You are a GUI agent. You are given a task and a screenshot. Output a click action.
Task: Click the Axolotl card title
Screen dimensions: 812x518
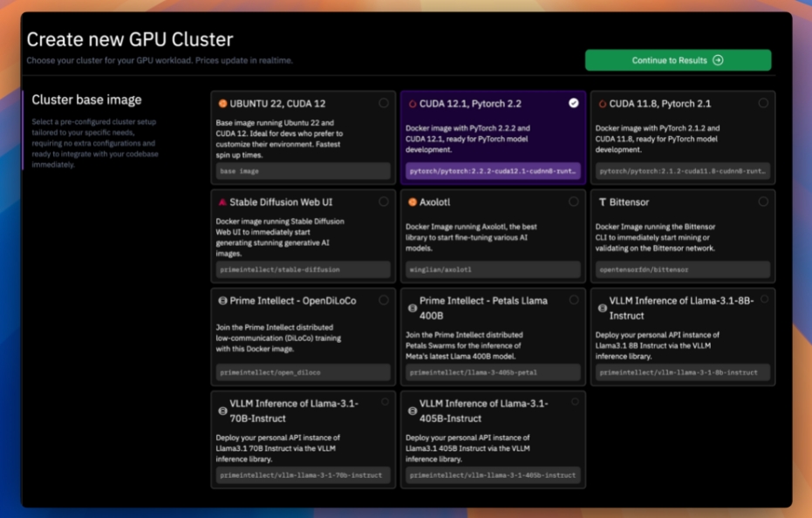pos(434,202)
